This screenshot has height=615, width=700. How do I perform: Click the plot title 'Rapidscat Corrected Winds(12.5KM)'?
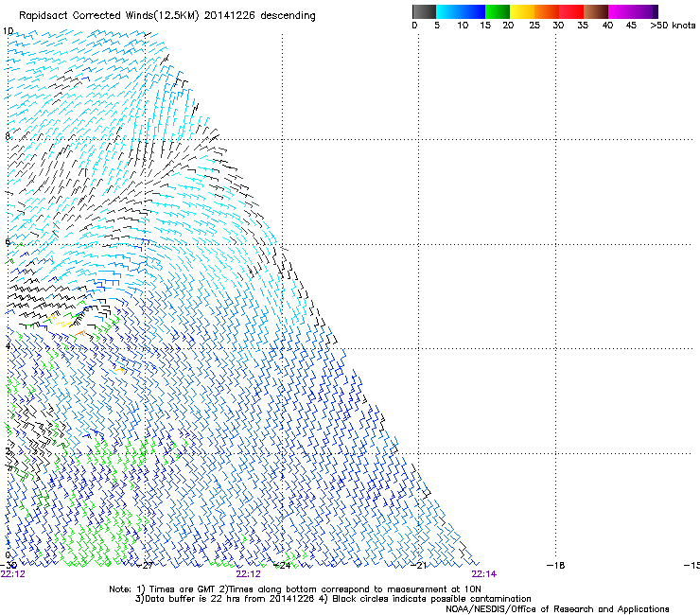[110, 16]
